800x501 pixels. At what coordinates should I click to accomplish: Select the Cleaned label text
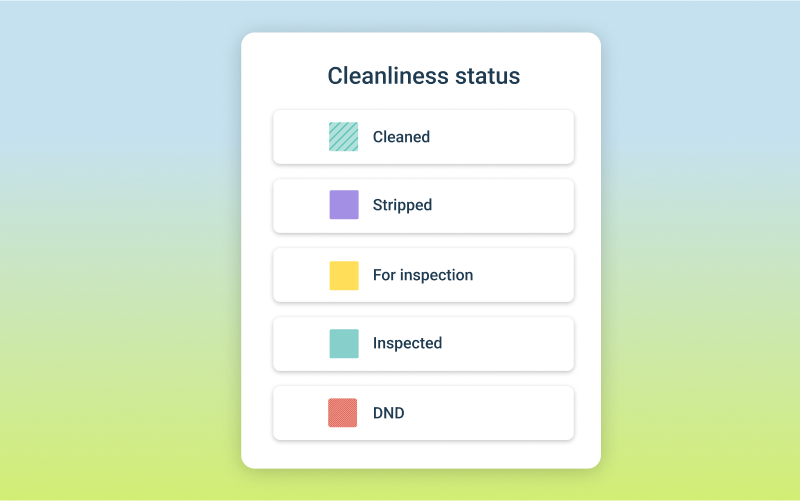(401, 137)
